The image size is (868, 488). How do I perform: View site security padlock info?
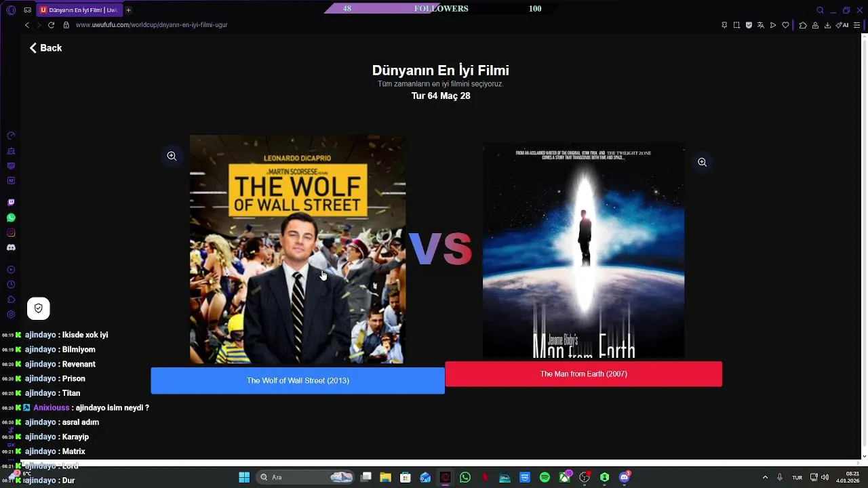tap(66, 25)
